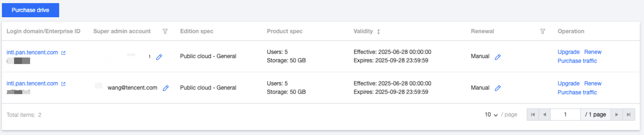
Task: Open first row intl.pan.tencent.com link
Action: point(32,52)
